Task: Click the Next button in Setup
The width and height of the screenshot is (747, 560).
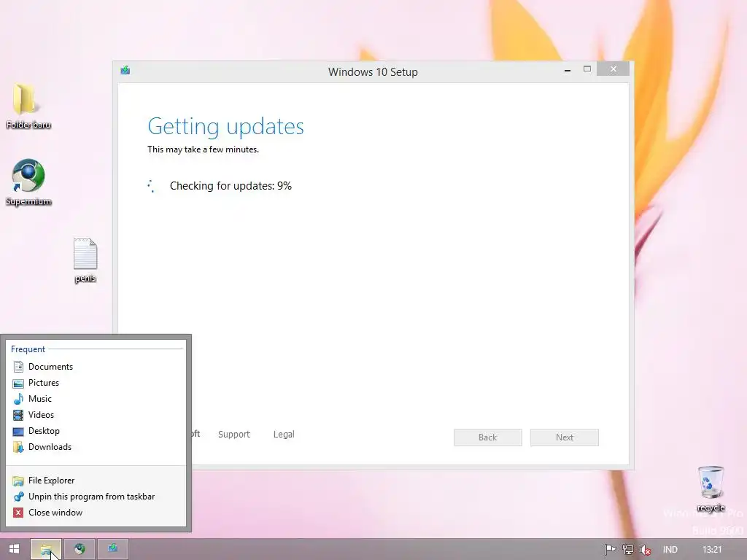Action: [x=565, y=437]
